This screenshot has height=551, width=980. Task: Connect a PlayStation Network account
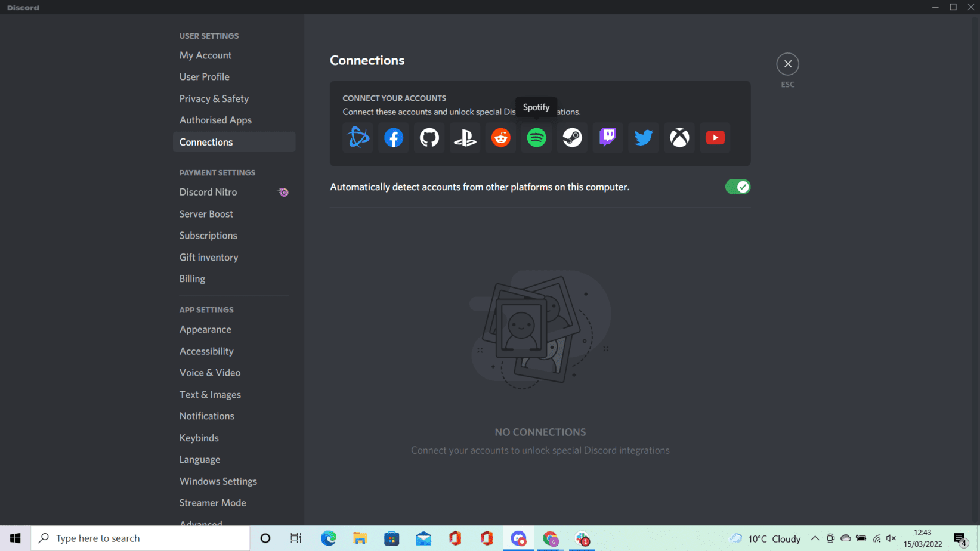465,138
